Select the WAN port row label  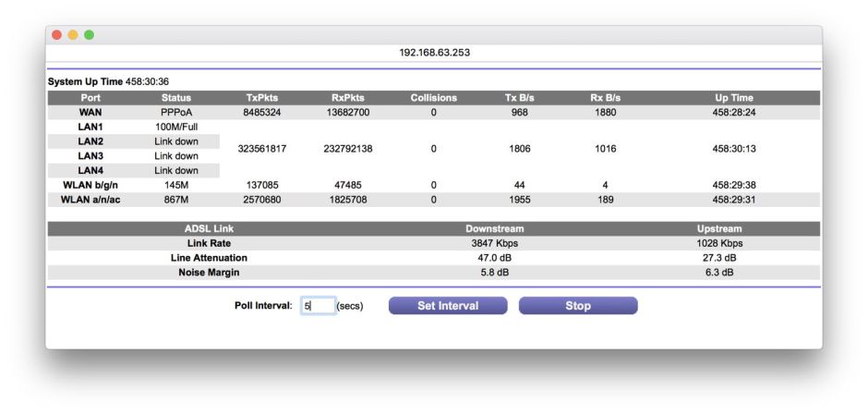pyautogui.click(x=90, y=112)
